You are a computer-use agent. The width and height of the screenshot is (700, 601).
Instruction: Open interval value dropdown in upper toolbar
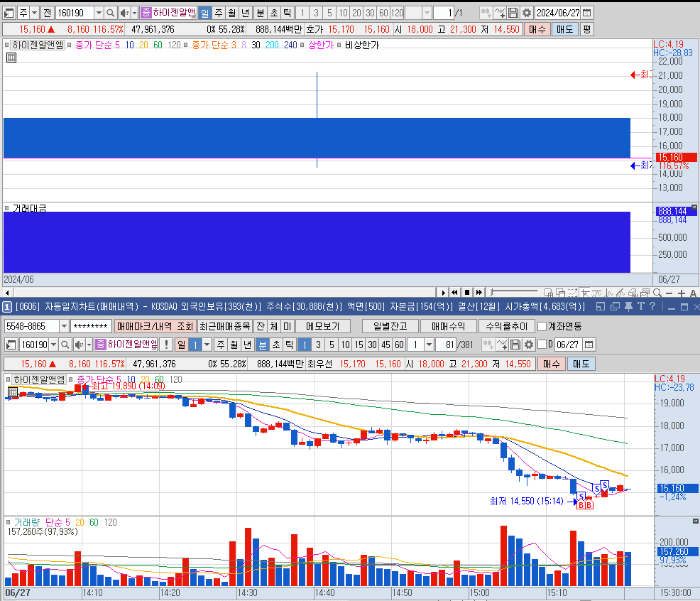click(x=427, y=13)
